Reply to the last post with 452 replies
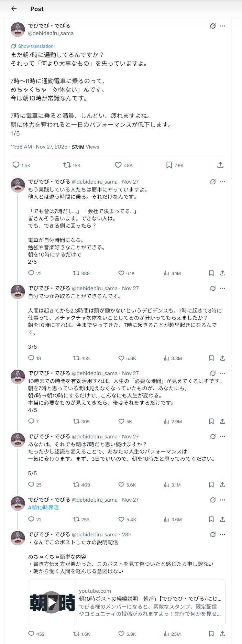Screen dimensions: 242x644 (x=31, y=634)
